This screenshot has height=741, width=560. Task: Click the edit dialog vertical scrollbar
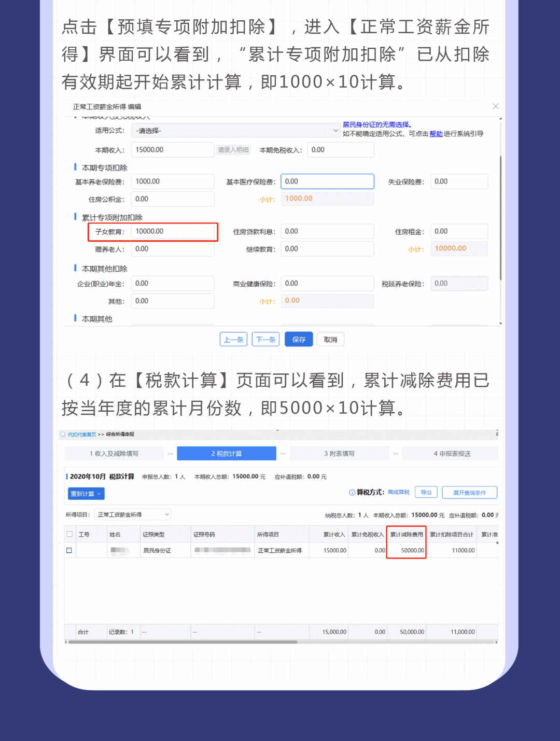[x=500, y=218]
